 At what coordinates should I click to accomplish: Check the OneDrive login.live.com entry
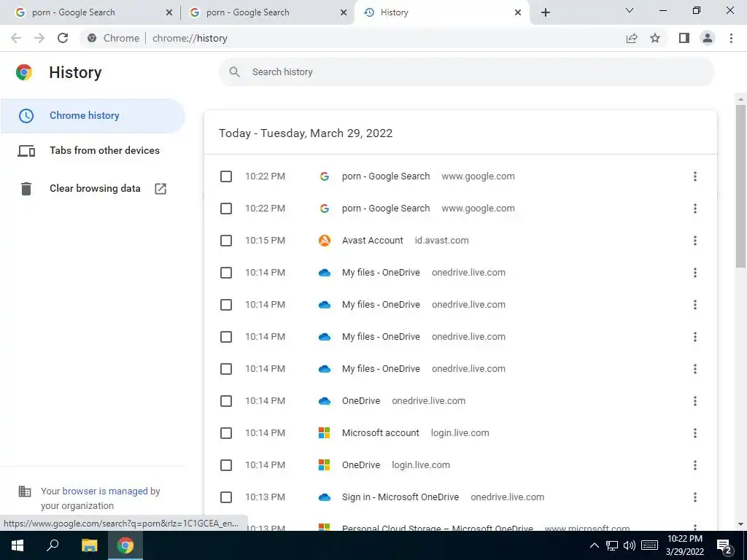click(226, 465)
